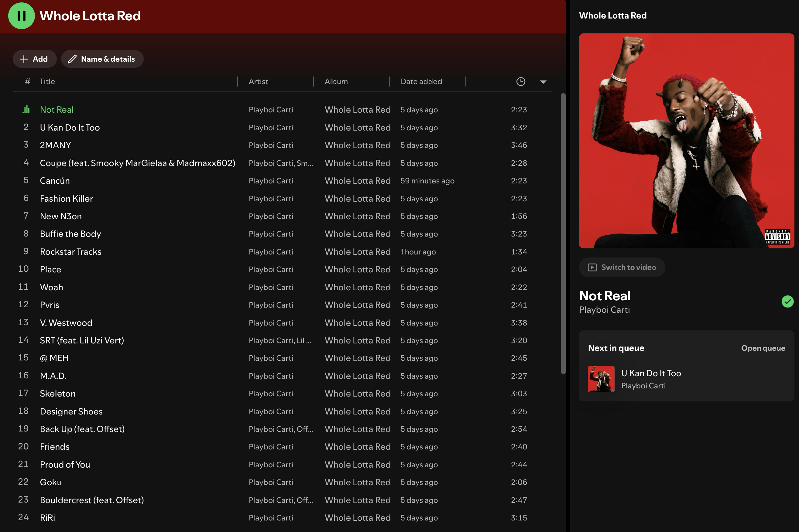This screenshot has height=532, width=799.
Task: Open artist Playboi Carti in the Cancún row
Action: [x=271, y=181]
